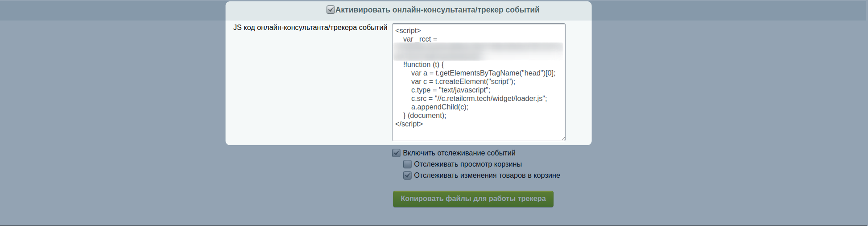The image size is (868, 226).
Task: Click the !function (t) { line
Action: 424,65
